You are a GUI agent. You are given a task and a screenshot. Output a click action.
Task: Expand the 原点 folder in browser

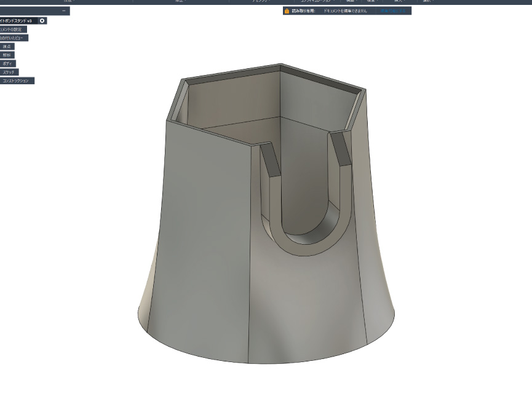(7, 47)
